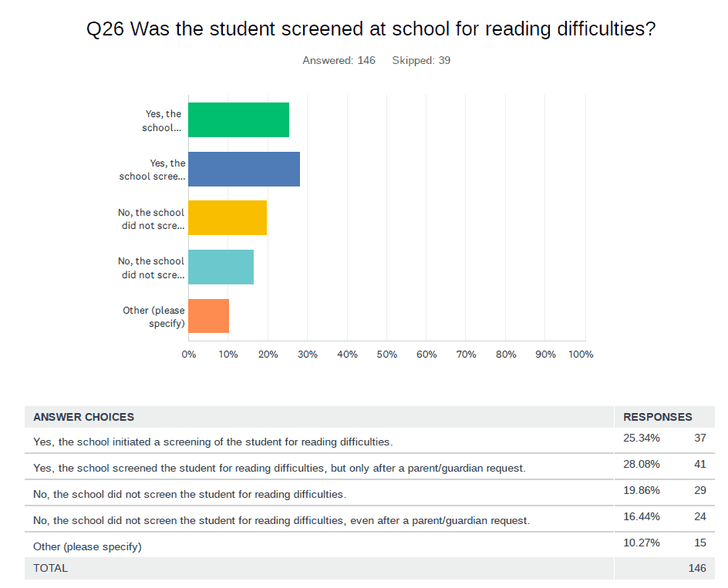Select the yellow chart bar
728x588 pixels.
pyautogui.click(x=228, y=218)
